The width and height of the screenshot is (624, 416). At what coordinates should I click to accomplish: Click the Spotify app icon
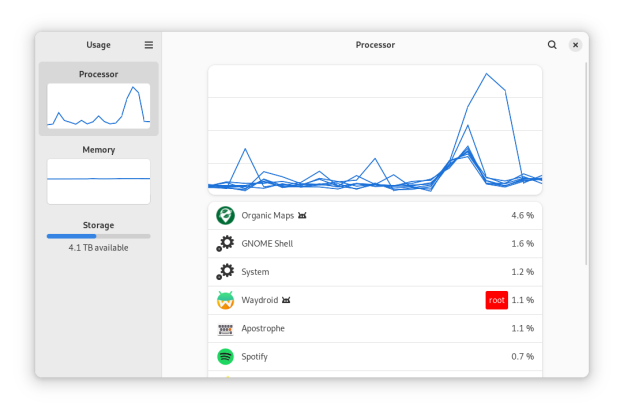click(225, 356)
